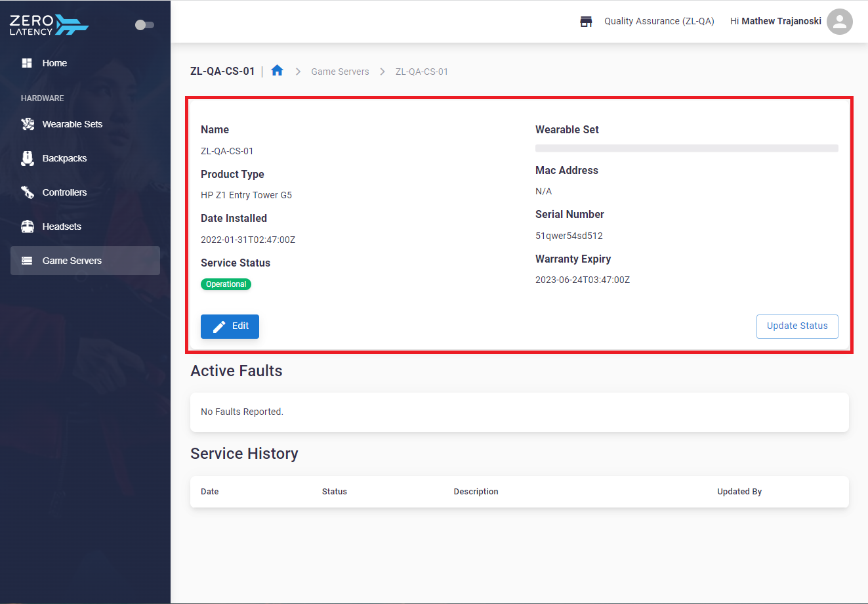Click the Zero Latency logo

49,25
